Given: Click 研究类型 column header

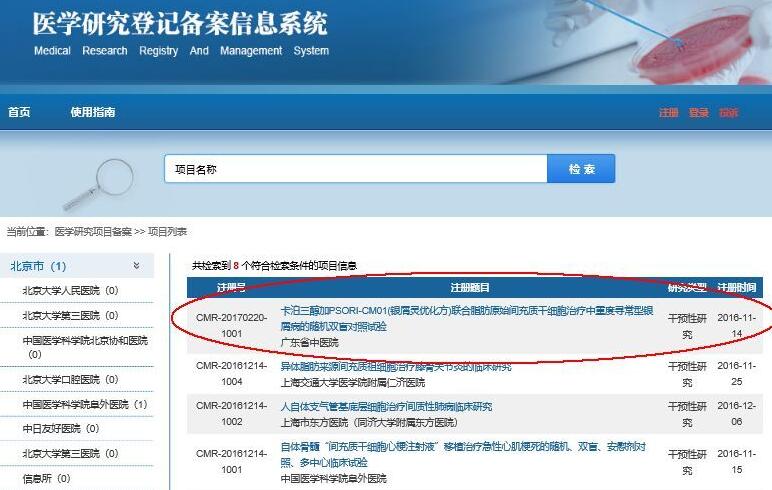Looking at the screenshot, I should pyautogui.click(x=687, y=288).
